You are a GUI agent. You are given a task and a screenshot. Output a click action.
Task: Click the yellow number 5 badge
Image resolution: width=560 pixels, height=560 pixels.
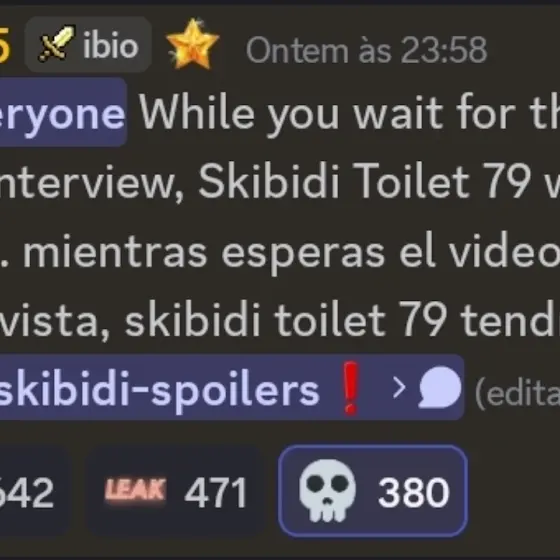click(5, 45)
